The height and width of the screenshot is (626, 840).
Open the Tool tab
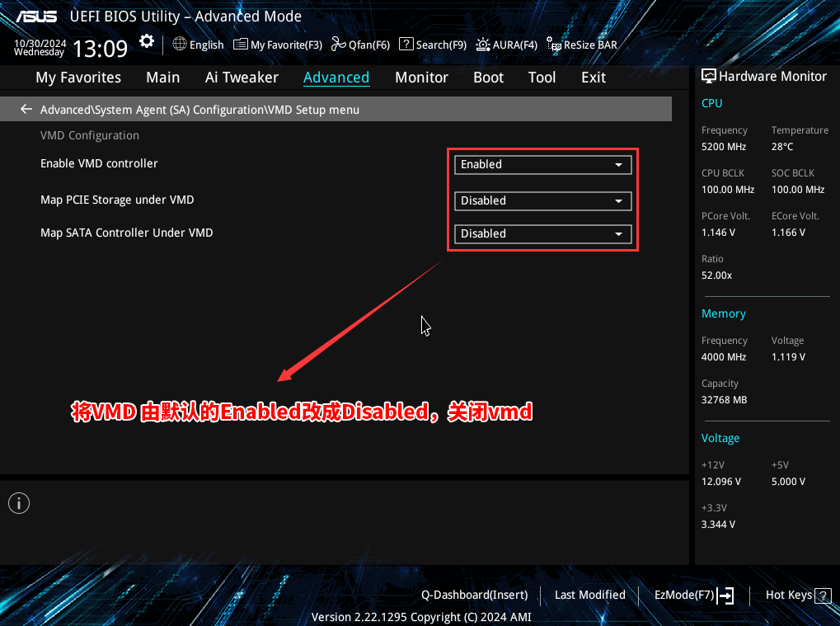click(x=542, y=78)
